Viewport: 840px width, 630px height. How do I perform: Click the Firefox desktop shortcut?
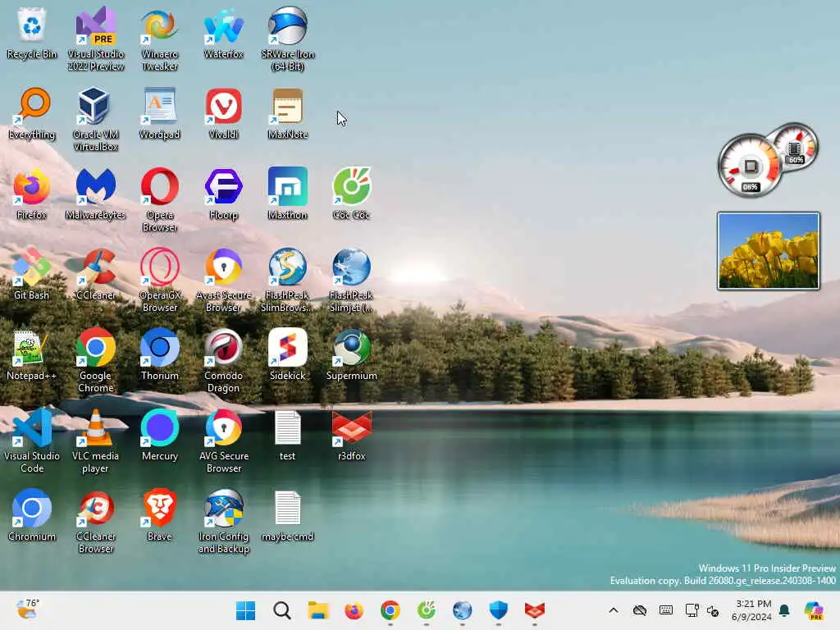pyautogui.click(x=32, y=194)
